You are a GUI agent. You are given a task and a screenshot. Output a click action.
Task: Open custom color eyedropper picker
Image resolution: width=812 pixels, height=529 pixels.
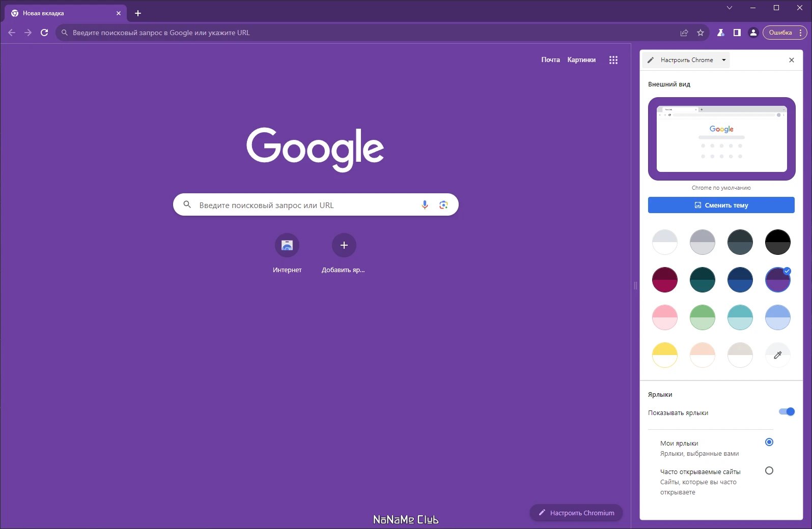point(778,355)
